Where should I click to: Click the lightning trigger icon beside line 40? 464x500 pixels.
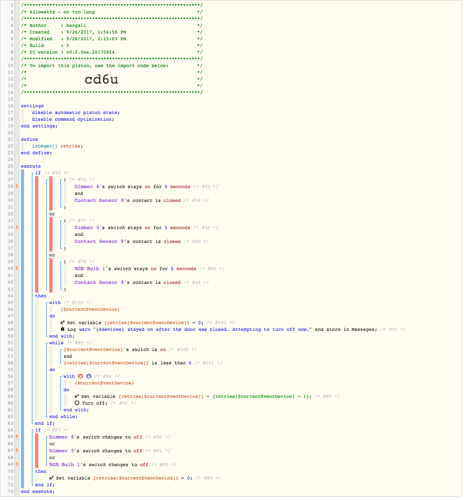[x=17, y=269]
